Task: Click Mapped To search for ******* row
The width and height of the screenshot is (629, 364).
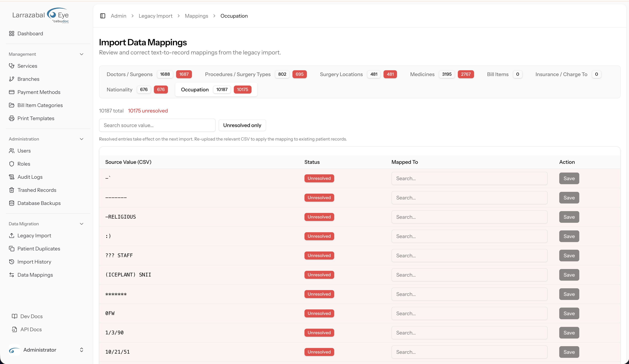Action: coord(469,294)
